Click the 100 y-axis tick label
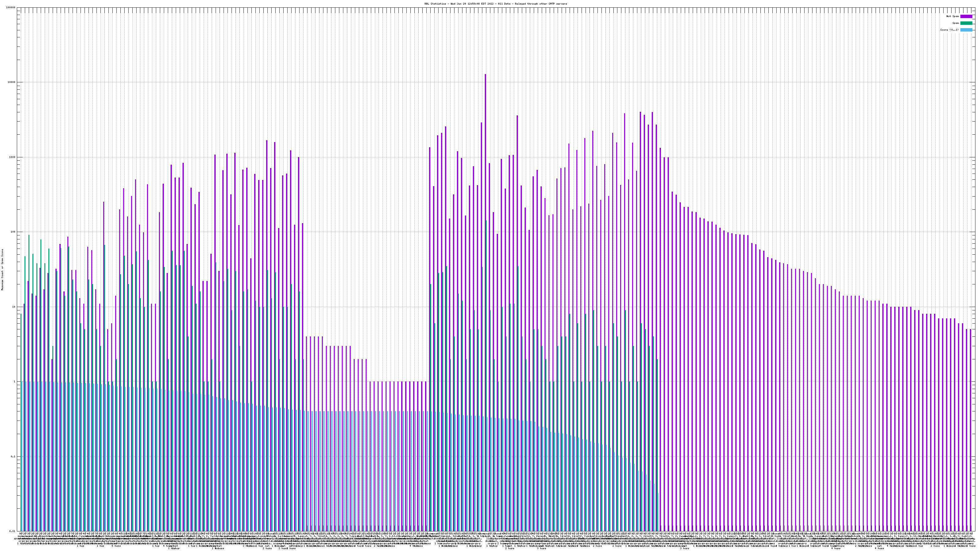980x551 pixels. (x=13, y=232)
